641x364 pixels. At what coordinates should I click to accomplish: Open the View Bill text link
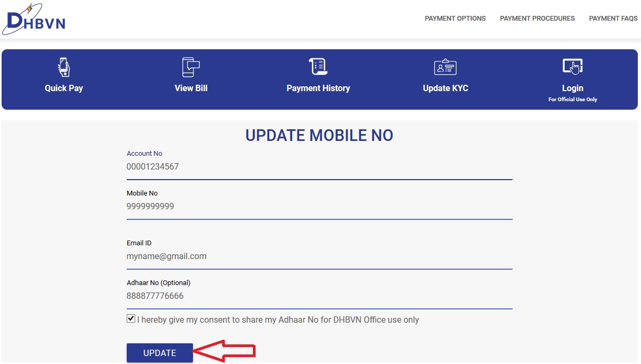click(x=191, y=88)
